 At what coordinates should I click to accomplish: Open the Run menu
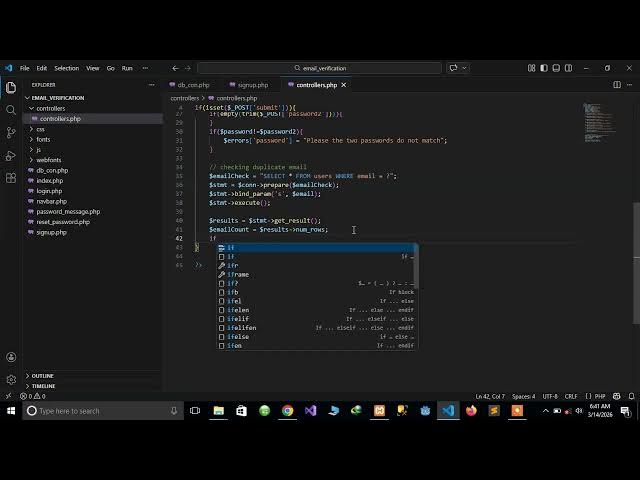[127, 68]
